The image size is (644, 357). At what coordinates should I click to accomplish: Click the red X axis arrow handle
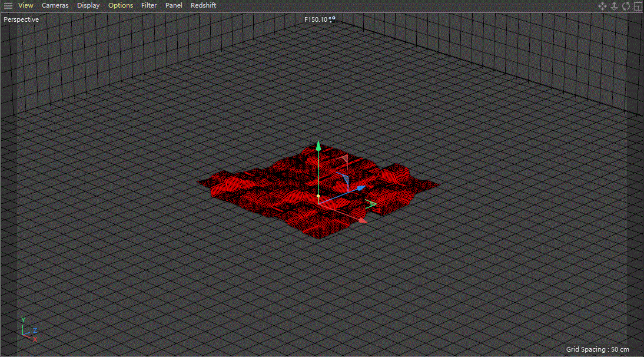click(362, 220)
